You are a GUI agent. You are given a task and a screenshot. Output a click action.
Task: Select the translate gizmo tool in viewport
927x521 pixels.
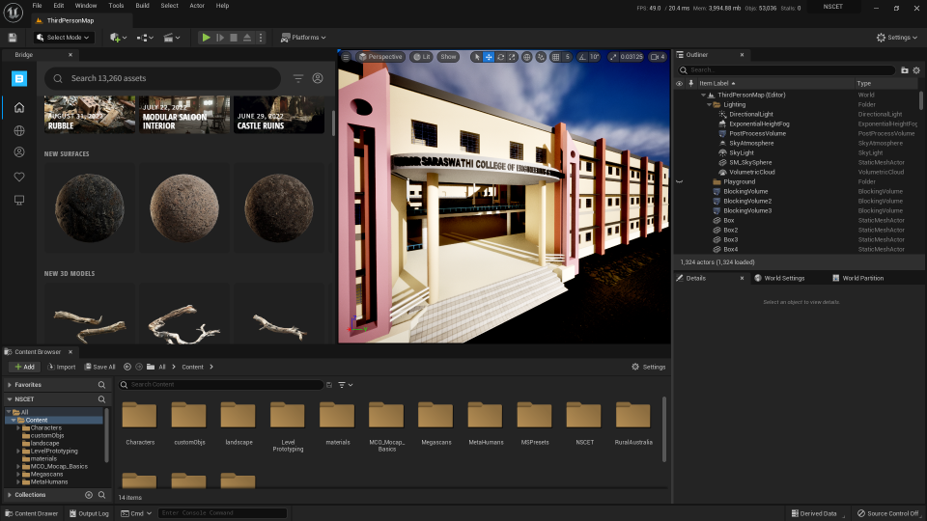click(489, 57)
